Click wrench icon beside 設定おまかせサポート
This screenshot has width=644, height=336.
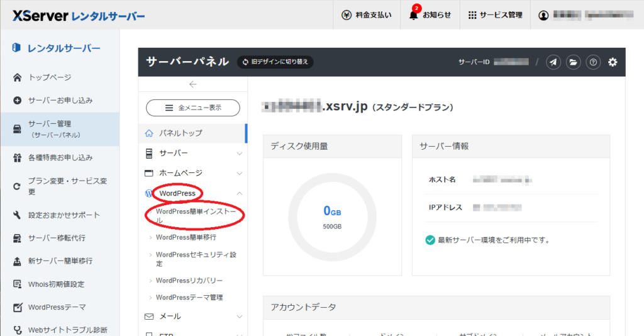(17, 215)
